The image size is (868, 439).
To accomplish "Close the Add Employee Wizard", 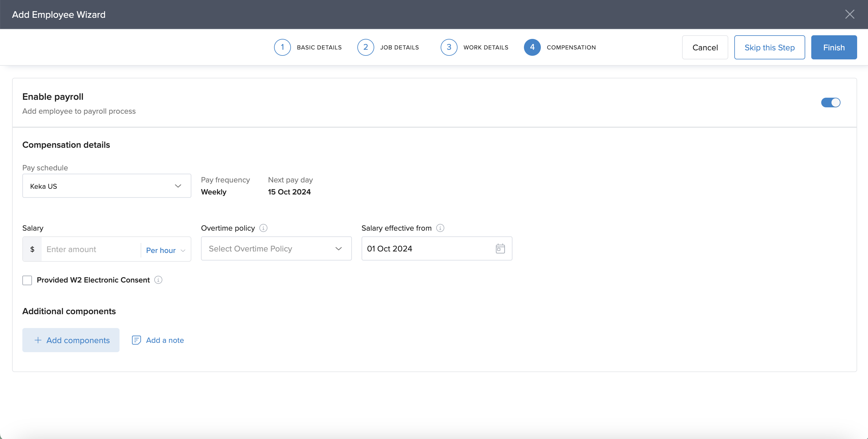I will [x=850, y=14].
